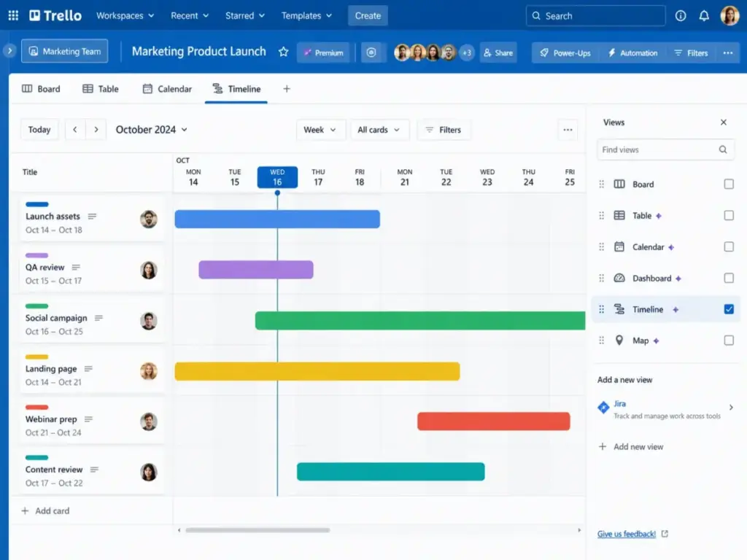Select the Timeline tab
Image resolution: width=747 pixels, height=560 pixels.
tap(236, 89)
